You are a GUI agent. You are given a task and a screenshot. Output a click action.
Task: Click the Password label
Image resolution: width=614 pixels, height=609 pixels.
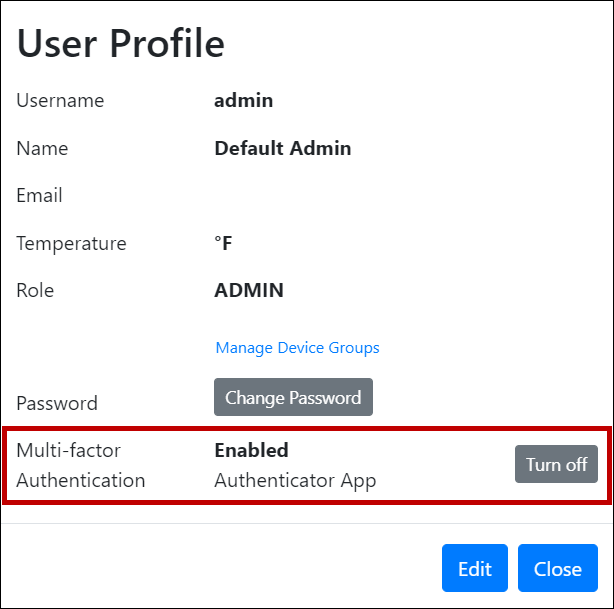coord(57,403)
